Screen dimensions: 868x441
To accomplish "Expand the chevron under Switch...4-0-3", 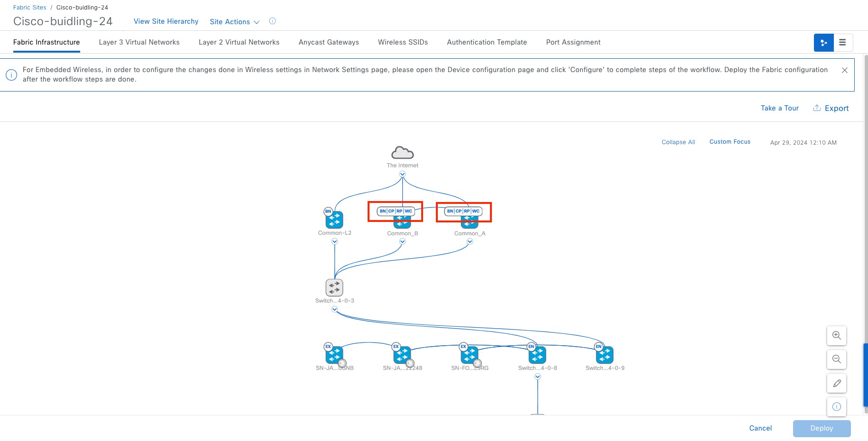I will click(x=334, y=309).
